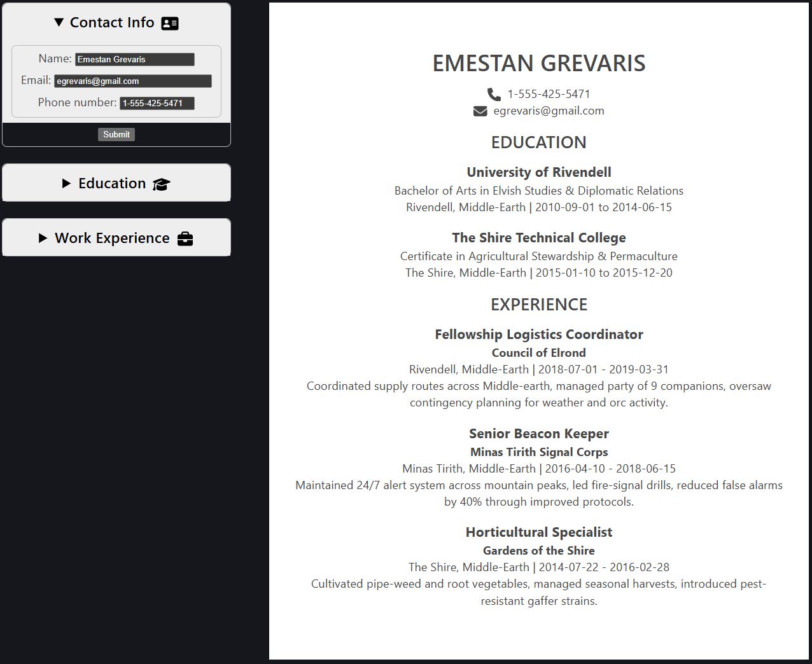Click the EMESTAN GREVARIS resume heading

538,63
